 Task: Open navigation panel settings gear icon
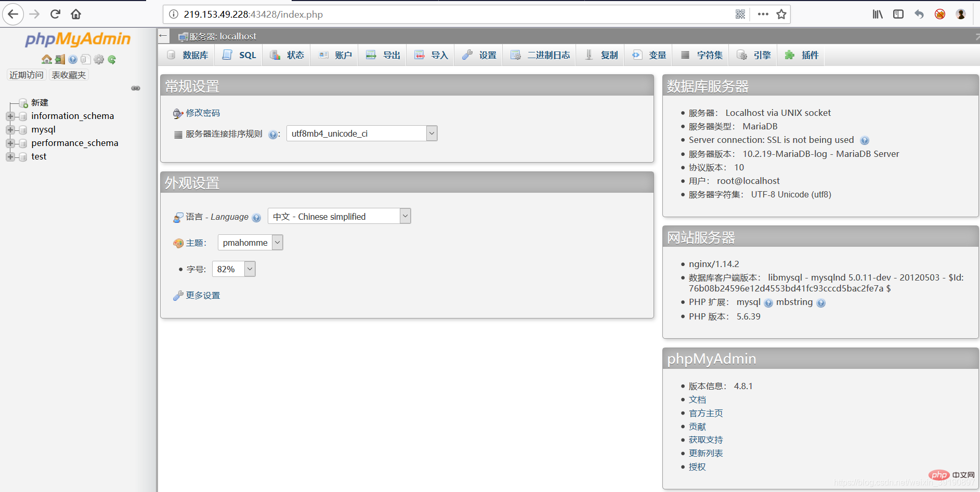(x=99, y=59)
